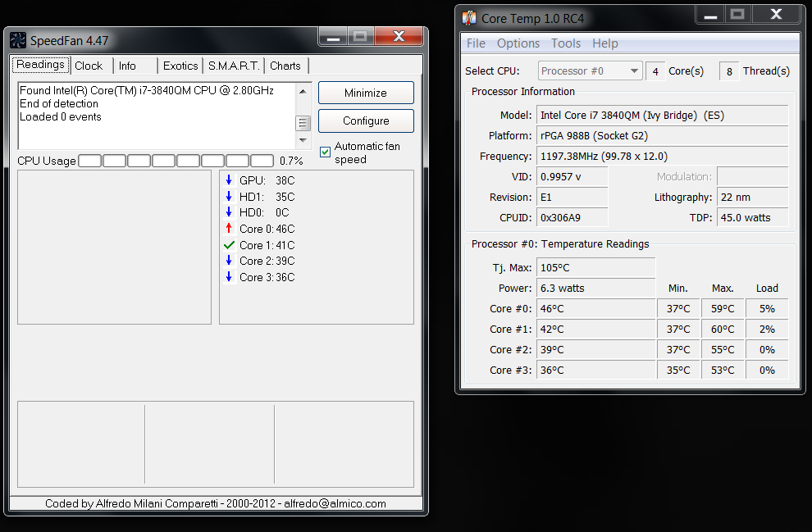Open the File menu in Core Temp
Screen dimensions: 812x532
(476, 43)
